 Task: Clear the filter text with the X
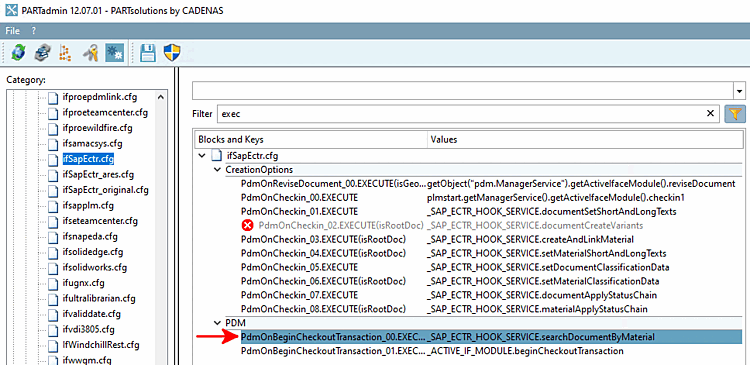(710, 114)
